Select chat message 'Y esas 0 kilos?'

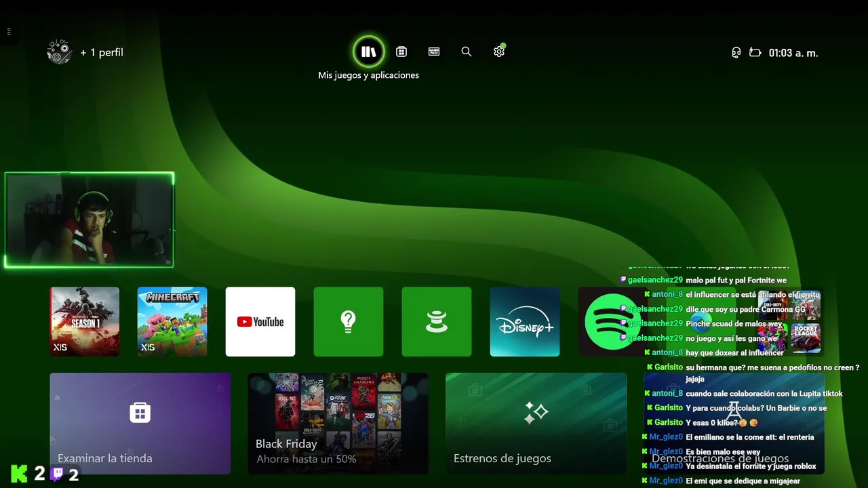click(x=712, y=423)
